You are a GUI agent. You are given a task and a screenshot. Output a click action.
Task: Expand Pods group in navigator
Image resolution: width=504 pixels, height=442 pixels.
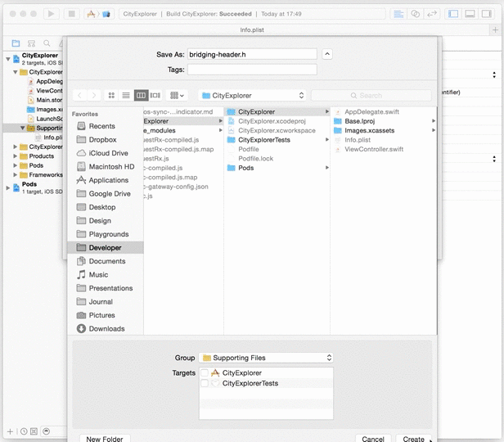(15, 165)
